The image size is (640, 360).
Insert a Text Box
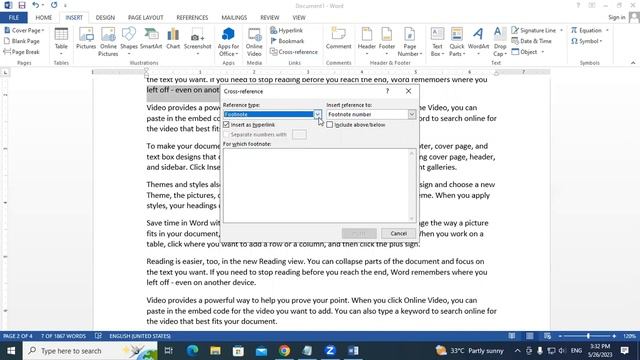click(437, 42)
